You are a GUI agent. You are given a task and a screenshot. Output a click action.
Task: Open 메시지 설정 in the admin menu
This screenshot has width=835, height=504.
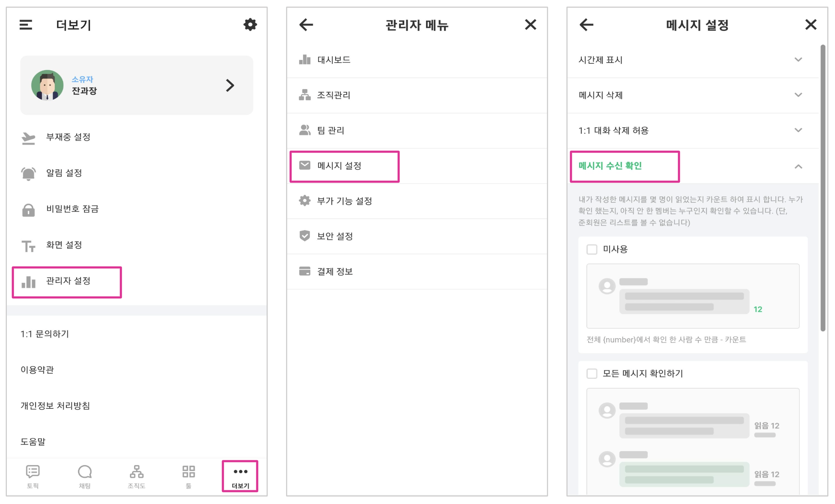[339, 166]
